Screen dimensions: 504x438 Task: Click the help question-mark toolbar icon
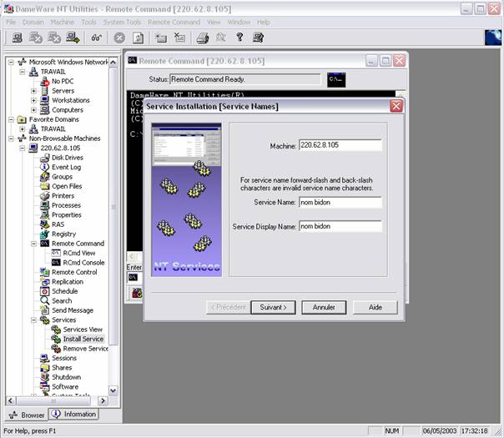tap(239, 38)
